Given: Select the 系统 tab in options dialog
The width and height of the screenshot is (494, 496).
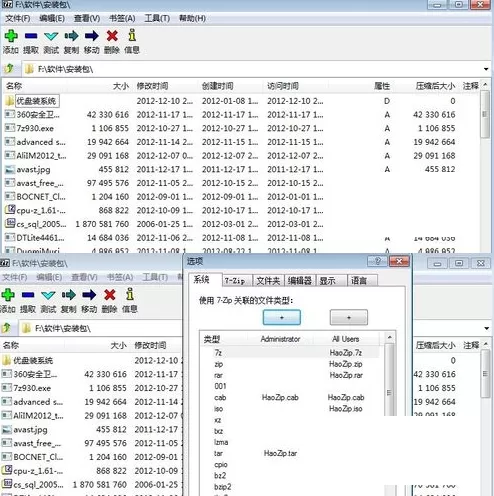Looking at the screenshot, I should [205, 280].
